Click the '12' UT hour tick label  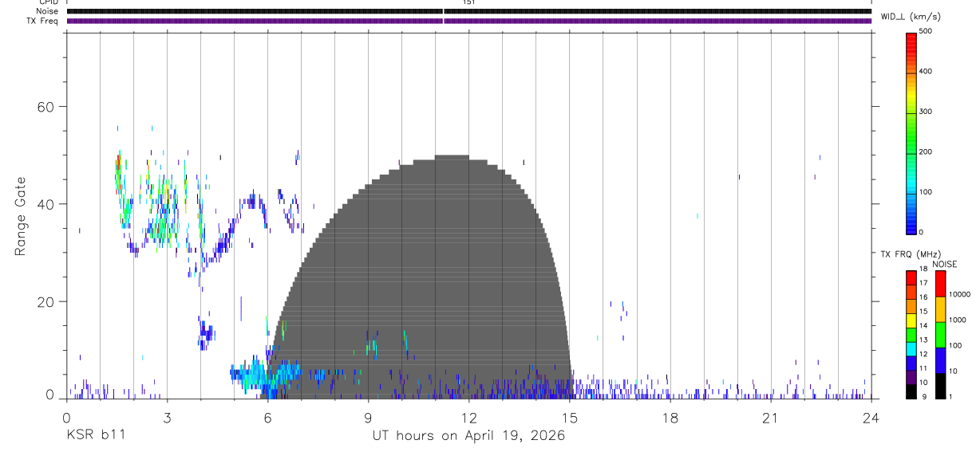468,417
